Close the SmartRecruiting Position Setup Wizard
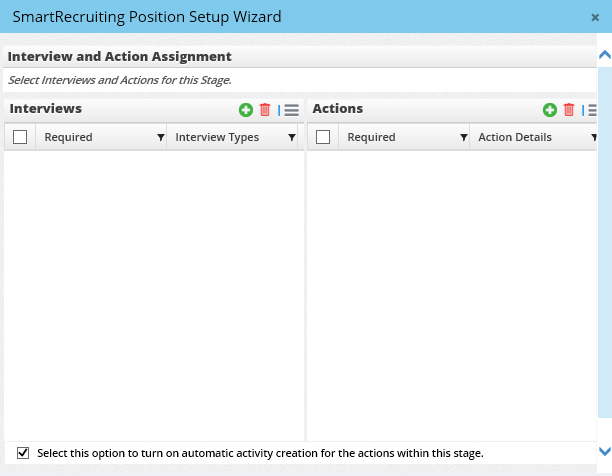This screenshot has width=612, height=476. (x=596, y=17)
